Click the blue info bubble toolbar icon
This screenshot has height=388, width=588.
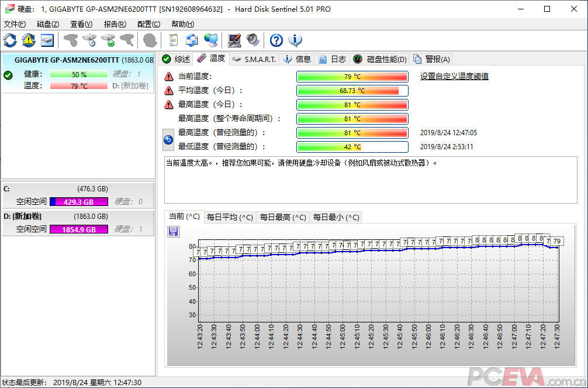click(295, 40)
